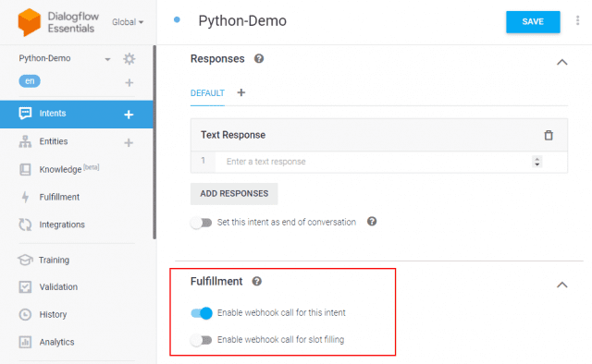592x364 pixels.
Task: Open help icon next to Fulfillment heading
Action: tap(257, 282)
